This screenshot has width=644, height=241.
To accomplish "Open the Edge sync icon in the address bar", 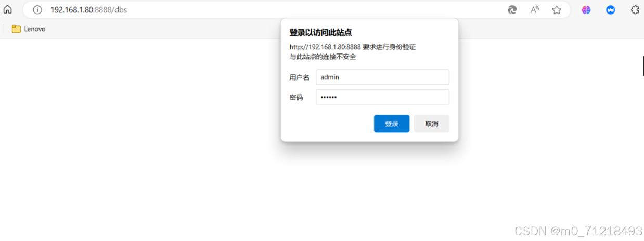I will pyautogui.click(x=512, y=10).
